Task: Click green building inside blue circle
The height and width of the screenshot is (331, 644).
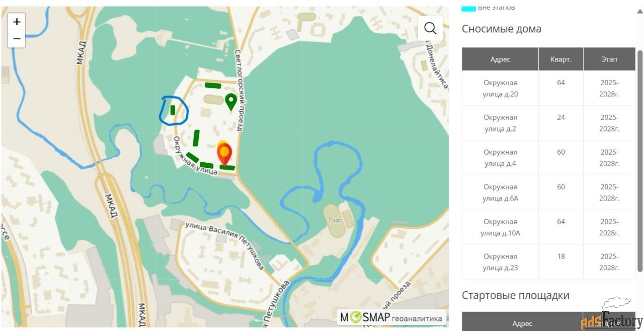Action: pos(173,110)
